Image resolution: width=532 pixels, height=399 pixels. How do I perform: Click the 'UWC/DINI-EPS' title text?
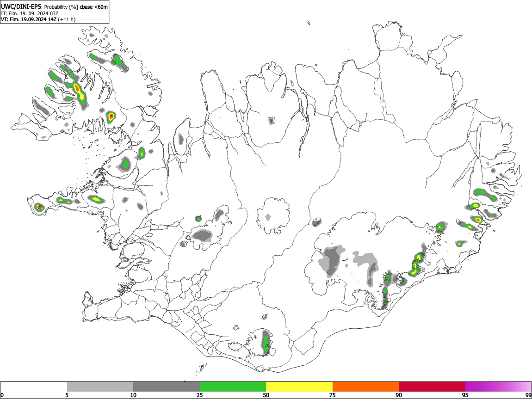pyautogui.click(x=21, y=6)
